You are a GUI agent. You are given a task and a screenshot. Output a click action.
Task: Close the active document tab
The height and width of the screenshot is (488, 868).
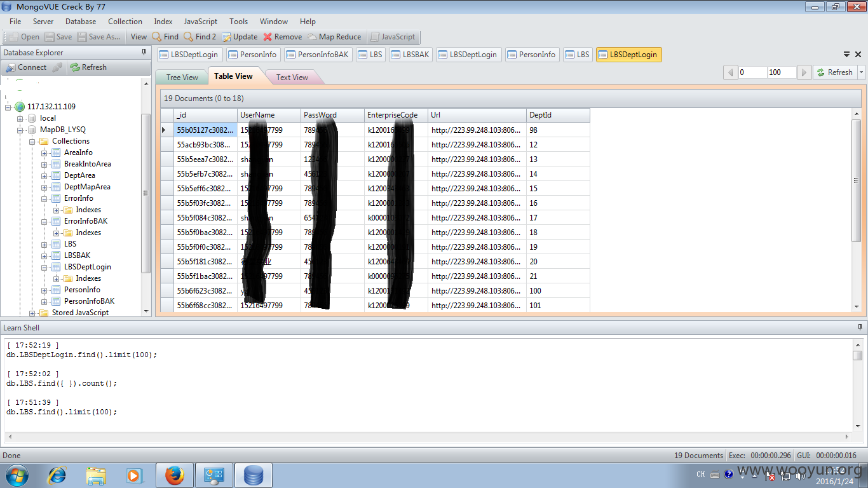pyautogui.click(x=858, y=55)
